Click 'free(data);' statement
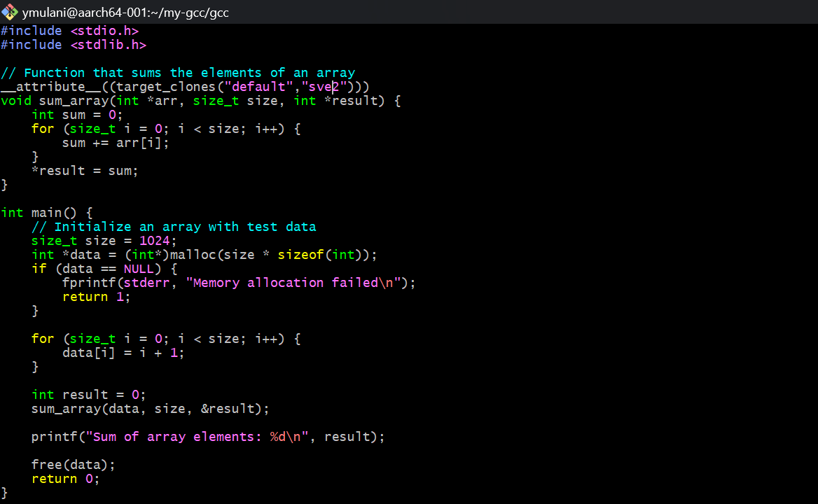The height and width of the screenshot is (504, 818). [74, 464]
